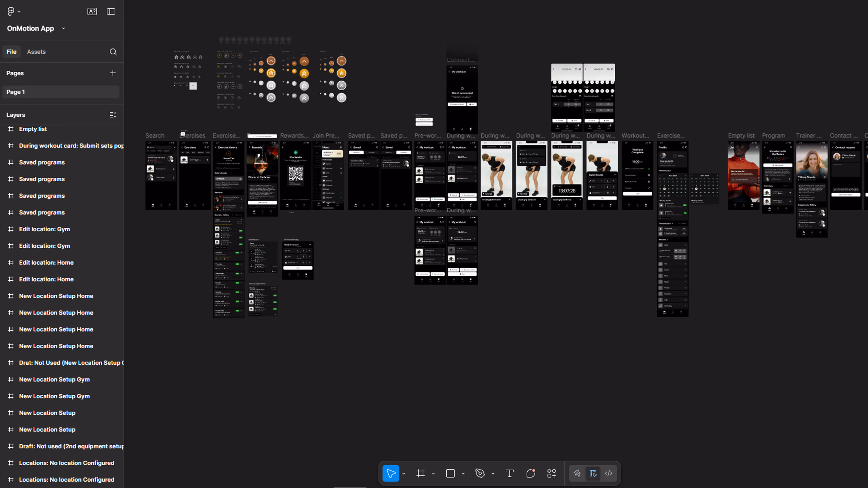Select the Move tool in toolbar
This screenshot has height=488, width=868.
(391, 473)
